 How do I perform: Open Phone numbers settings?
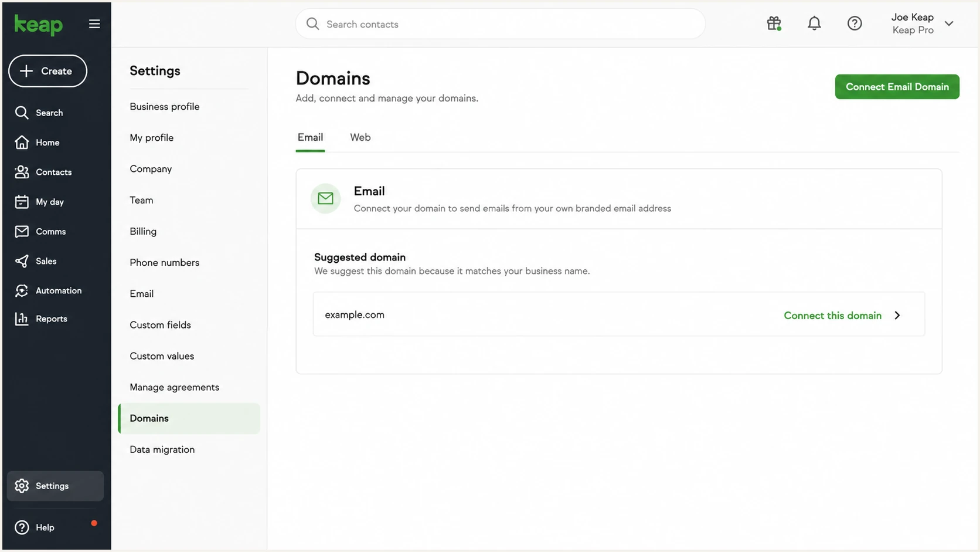(x=165, y=262)
